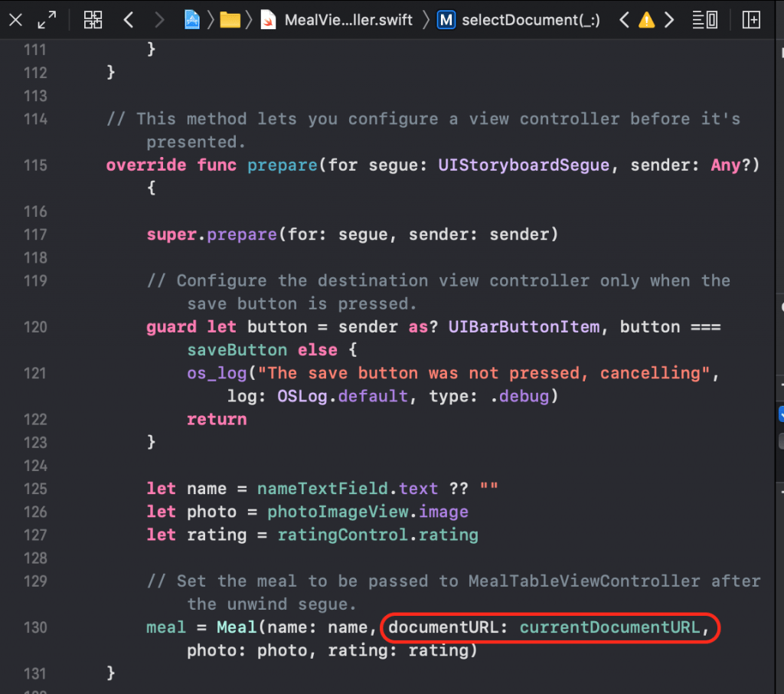The image size is (784, 694).
Task: Click currentDocumentURL on line 130
Action: 609,627
